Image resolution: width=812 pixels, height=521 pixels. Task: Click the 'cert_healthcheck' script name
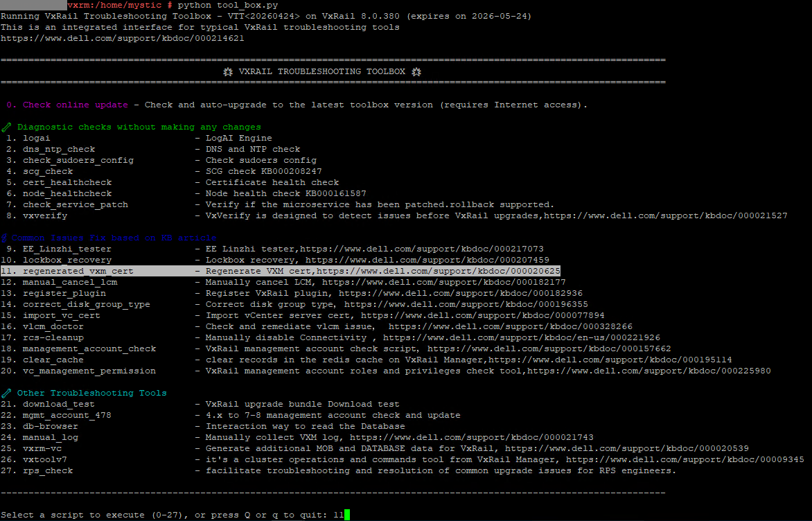click(x=67, y=182)
